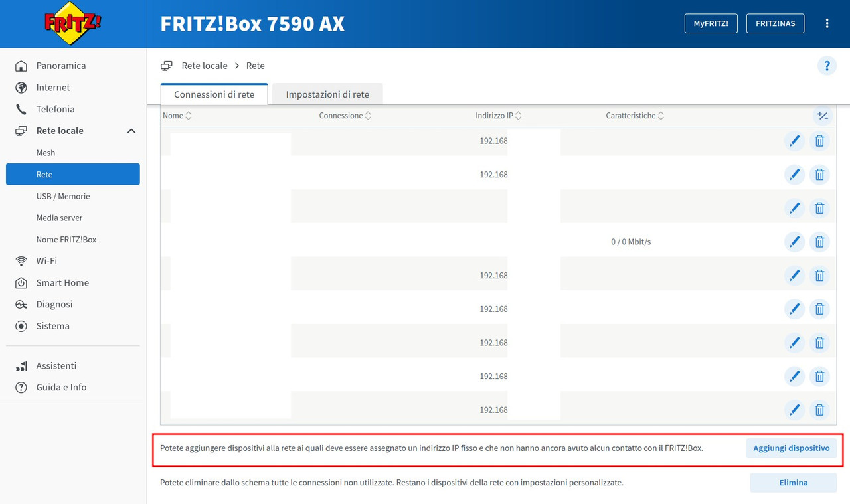The height and width of the screenshot is (504, 850).
Task: Open Diagnosi via its icon
Action: (x=21, y=304)
